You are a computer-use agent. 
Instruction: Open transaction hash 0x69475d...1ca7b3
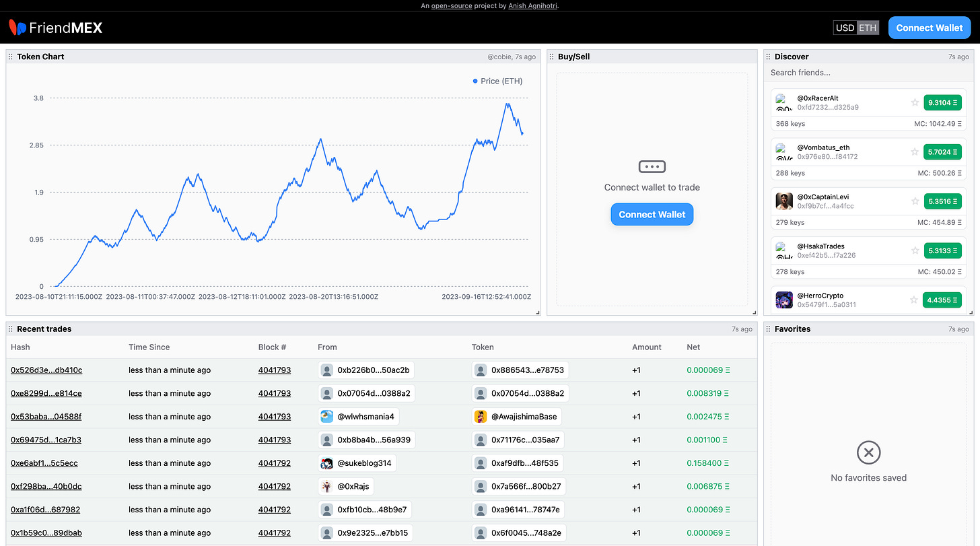click(x=46, y=440)
